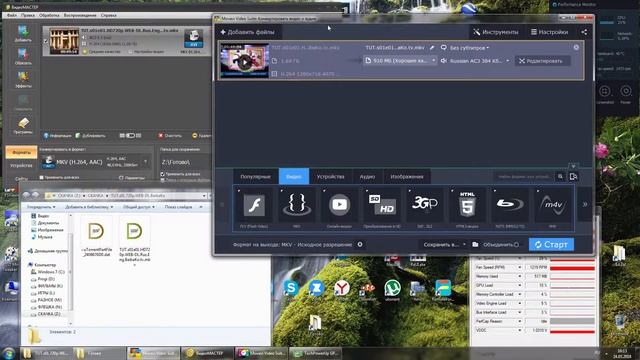The image size is (640, 360).
Task: Open Упорядочить dropdown in Explorer
Action: pos(41,207)
